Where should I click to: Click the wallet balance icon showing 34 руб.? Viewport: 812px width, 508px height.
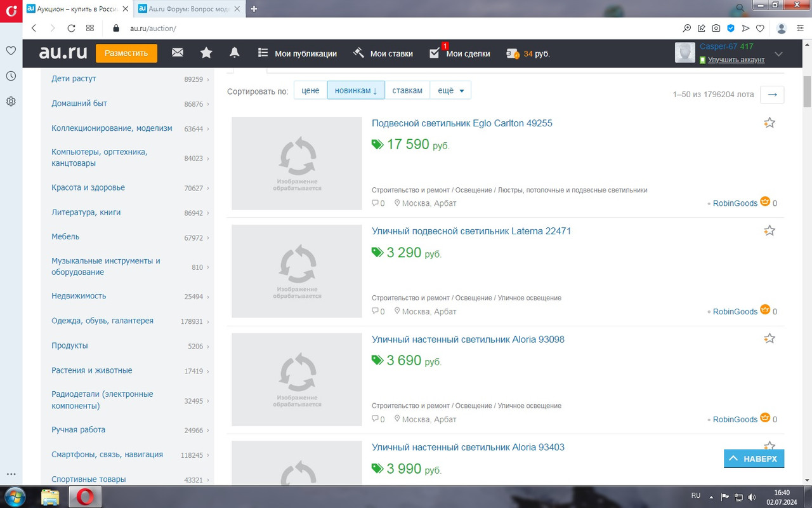click(513, 54)
